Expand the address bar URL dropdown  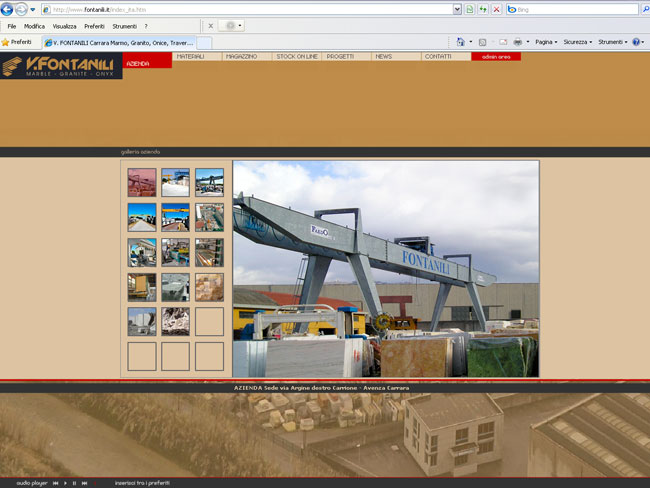[x=457, y=9]
